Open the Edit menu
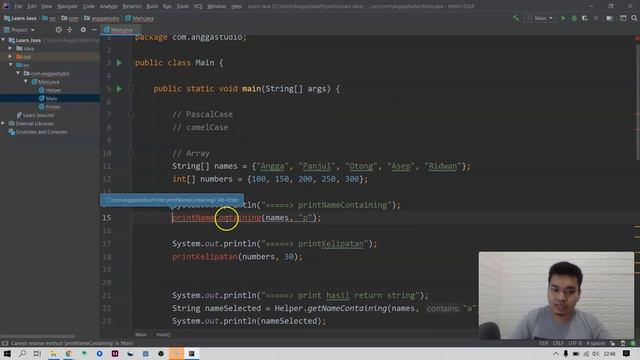 pos(32,6)
